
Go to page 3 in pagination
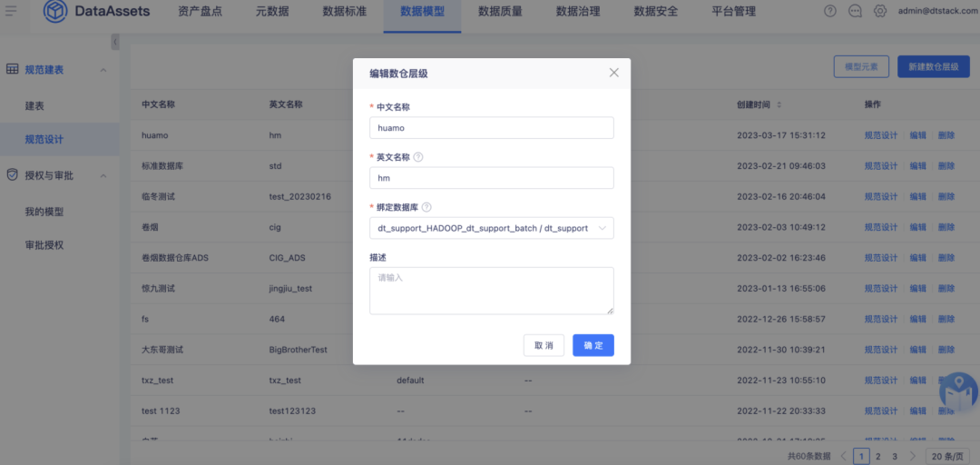[x=895, y=456]
